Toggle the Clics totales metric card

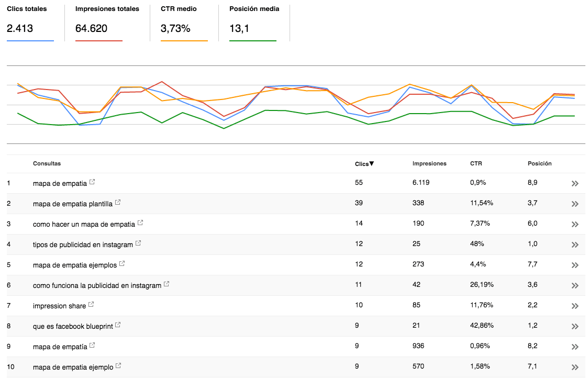pos(30,23)
